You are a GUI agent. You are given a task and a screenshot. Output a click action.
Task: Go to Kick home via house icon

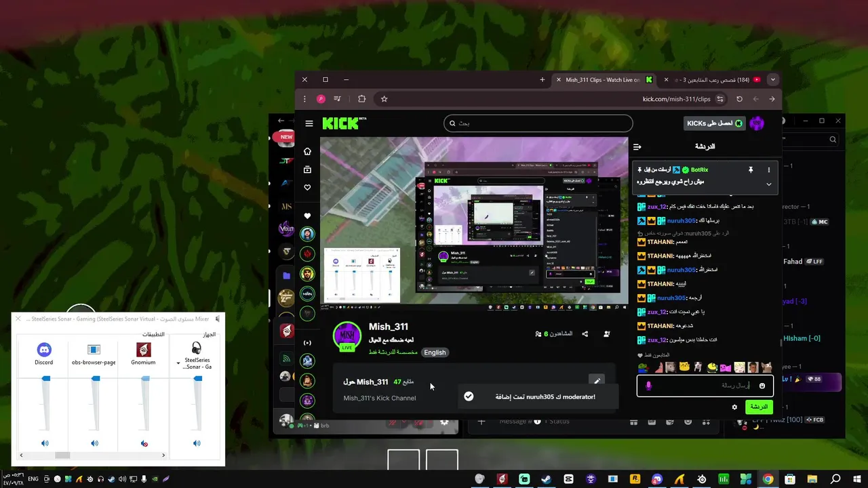tap(307, 151)
